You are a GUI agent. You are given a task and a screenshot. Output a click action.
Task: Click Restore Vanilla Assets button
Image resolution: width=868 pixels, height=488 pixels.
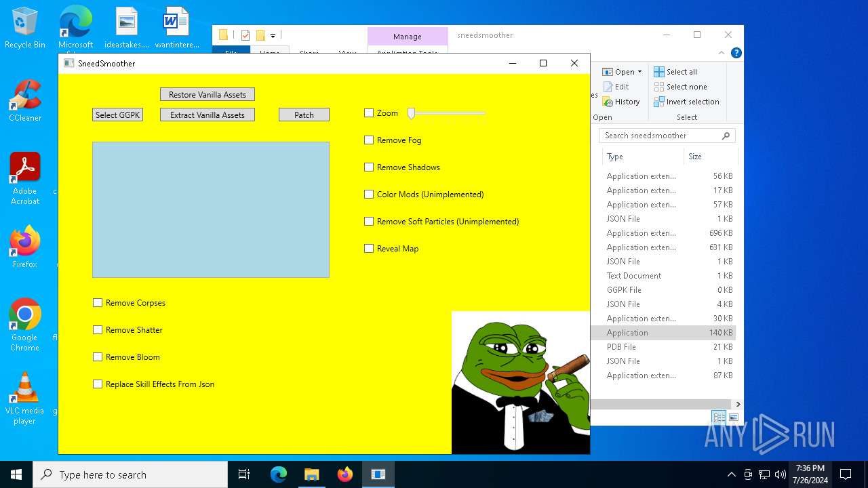click(x=208, y=94)
